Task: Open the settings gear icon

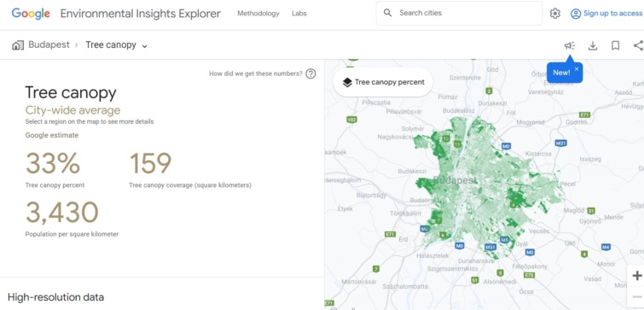Action: [555, 14]
